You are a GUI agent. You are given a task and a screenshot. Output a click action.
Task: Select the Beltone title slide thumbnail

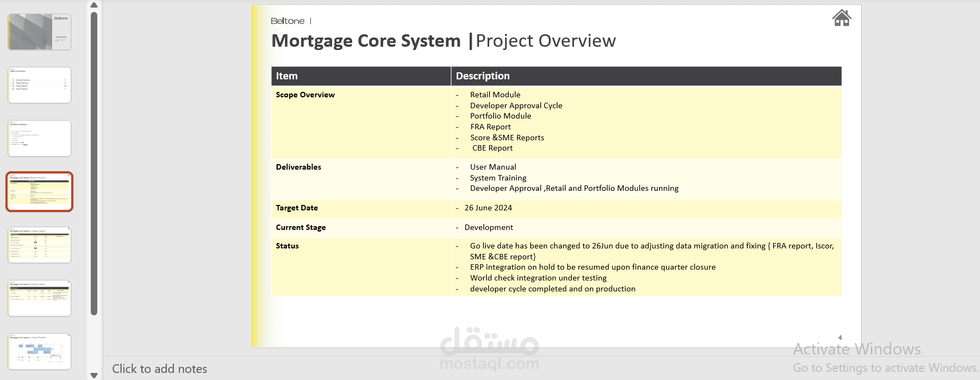[x=40, y=32]
